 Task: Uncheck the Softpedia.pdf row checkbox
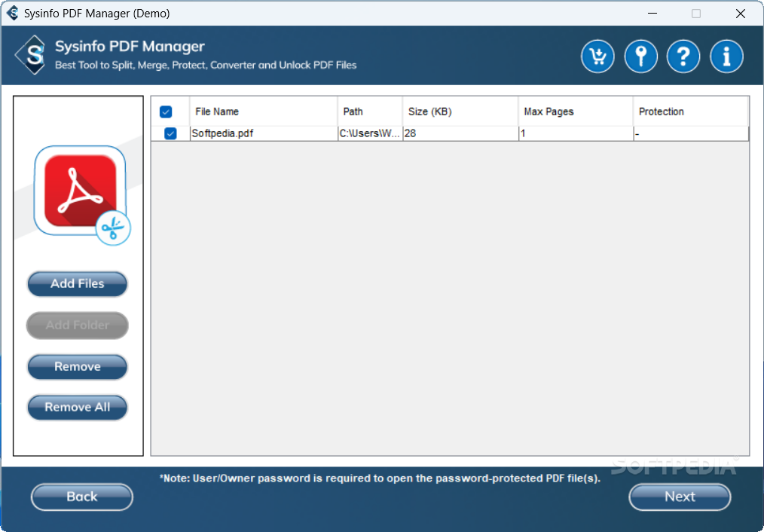point(170,133)
